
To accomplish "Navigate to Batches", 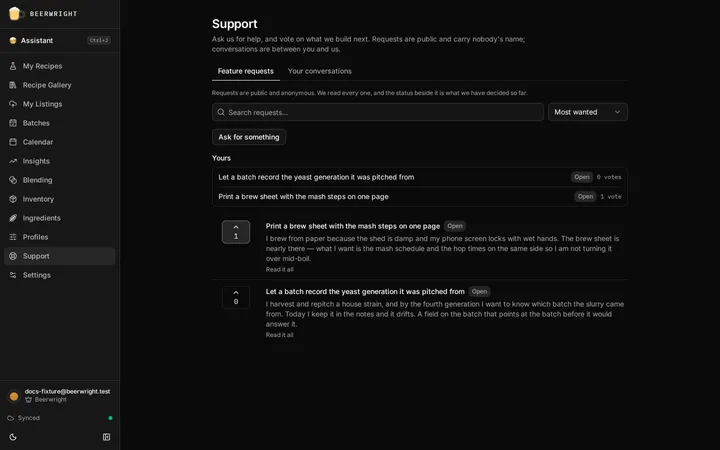I will [60, 123].
